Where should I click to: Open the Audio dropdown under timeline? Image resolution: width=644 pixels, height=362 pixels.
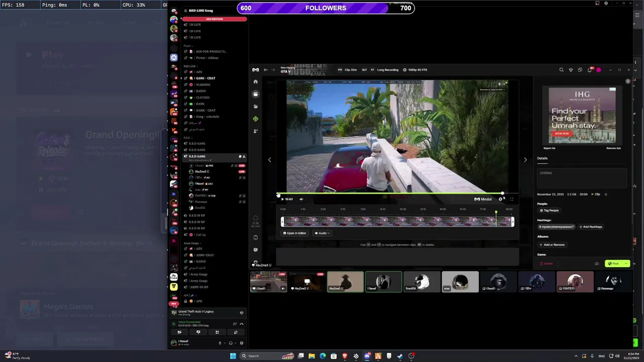pyautogui.click(x=323, y=233)
